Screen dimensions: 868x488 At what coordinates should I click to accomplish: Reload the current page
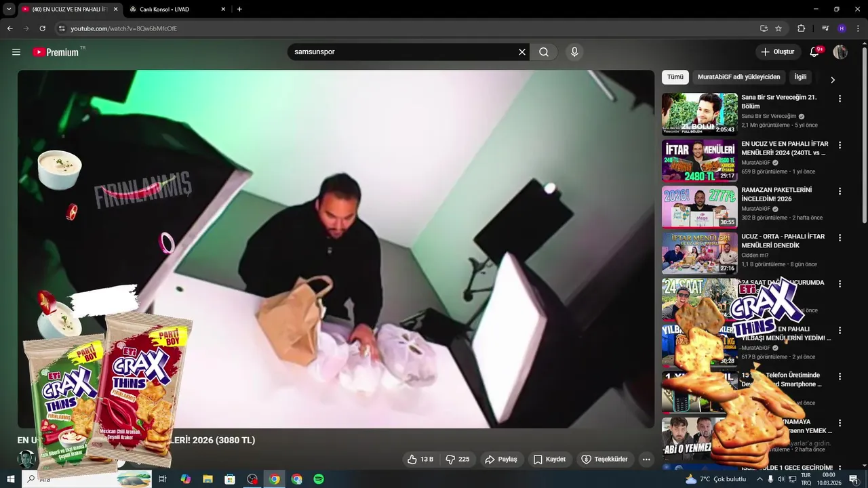tap(42, 28)
